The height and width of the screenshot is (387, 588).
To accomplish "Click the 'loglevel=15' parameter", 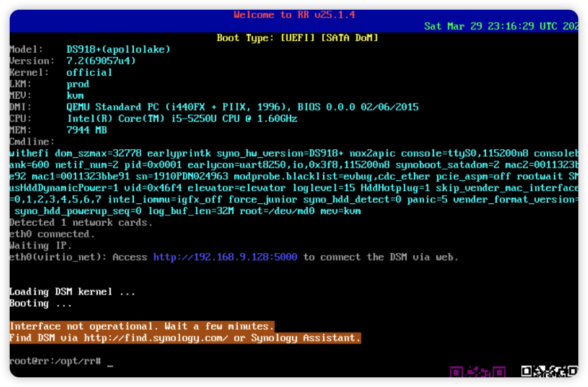I will 323,188.
